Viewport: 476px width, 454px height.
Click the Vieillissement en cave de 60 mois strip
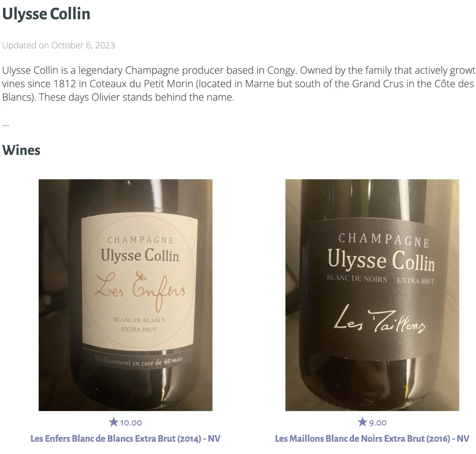pyautogui.click(x=138, y=359)
